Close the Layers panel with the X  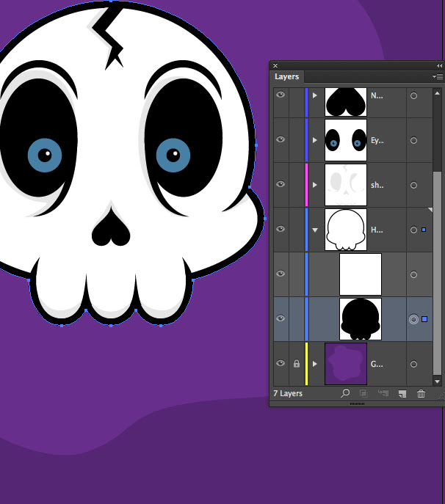point(275,65)
